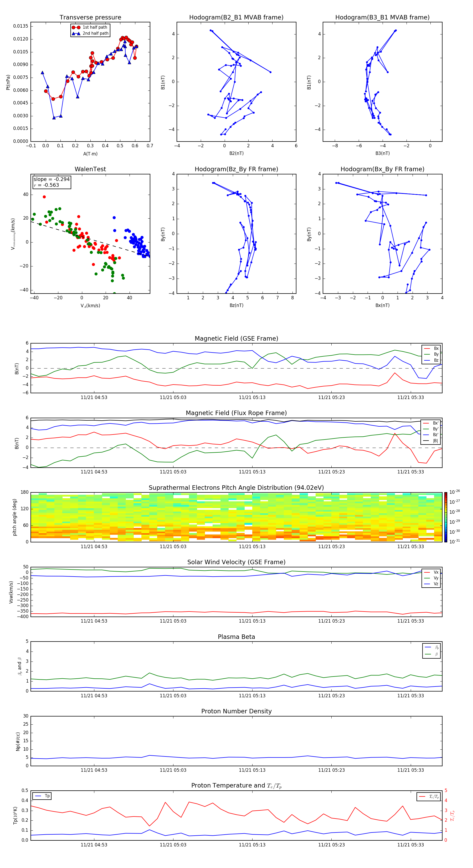Click the 'Magnetic Field (Flux Rope Frame)' title
The image size is (473, 868).
pyautogui.click(x=236, y=413)
